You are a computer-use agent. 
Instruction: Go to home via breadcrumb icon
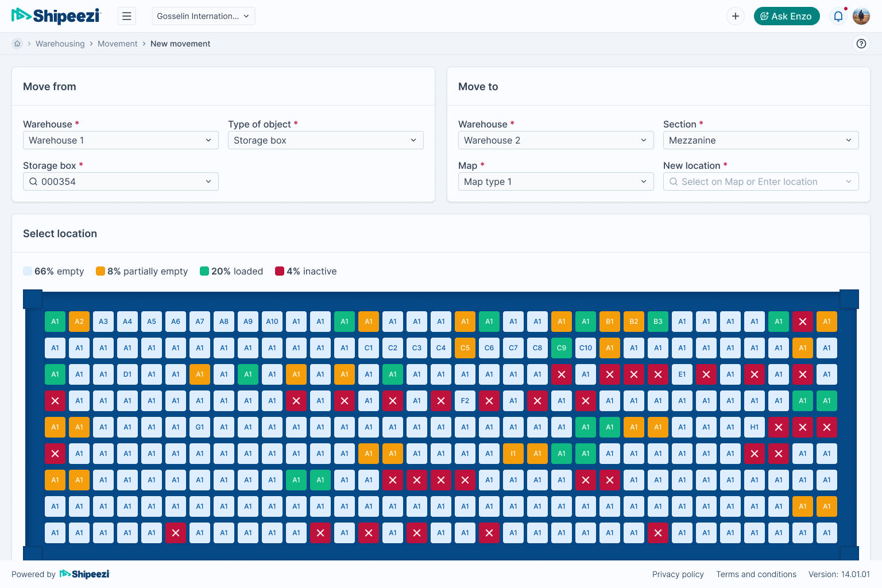tap(17, 44)
